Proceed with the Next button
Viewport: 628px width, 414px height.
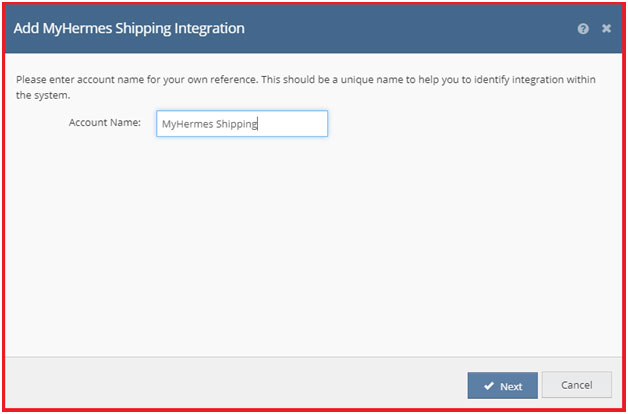pos(502,386)
